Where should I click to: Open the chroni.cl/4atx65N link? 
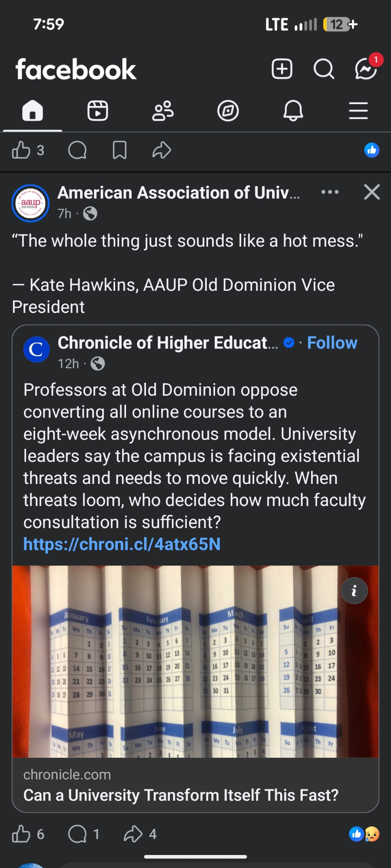pyautogui.click(x=122, y=544)
